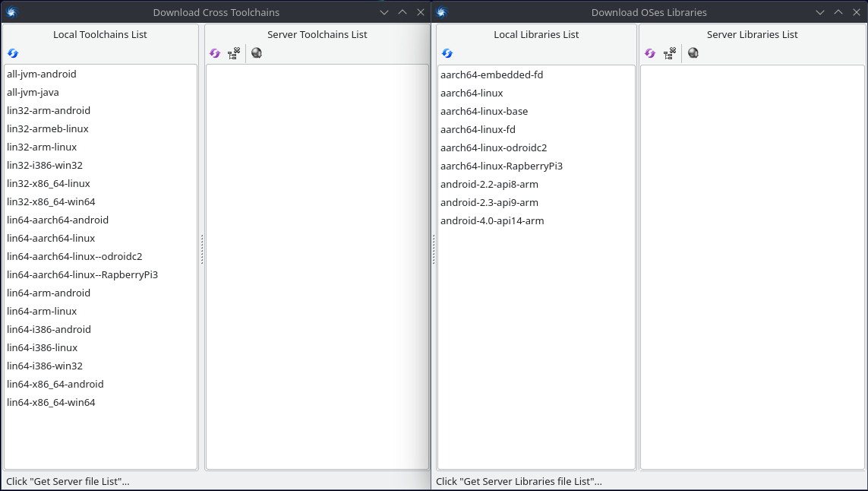This screenshot has height=491, width=868.
Task: Click the Server Libraries empty list box
Action: pyautogui.click(x=753, y=267)
